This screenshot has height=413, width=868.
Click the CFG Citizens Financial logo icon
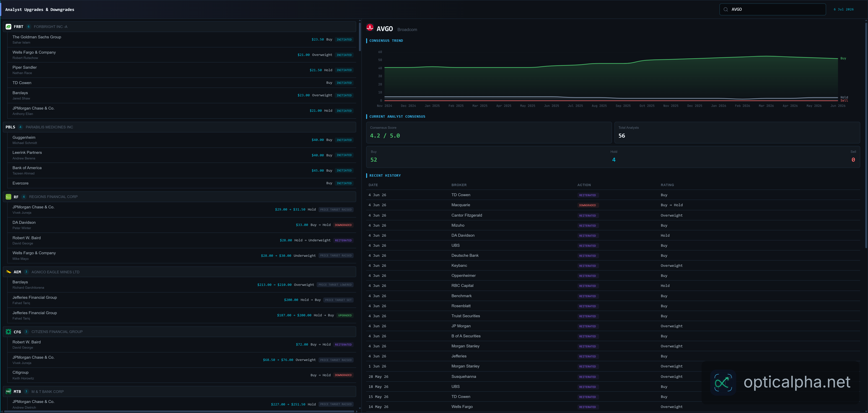pos(8,332)
